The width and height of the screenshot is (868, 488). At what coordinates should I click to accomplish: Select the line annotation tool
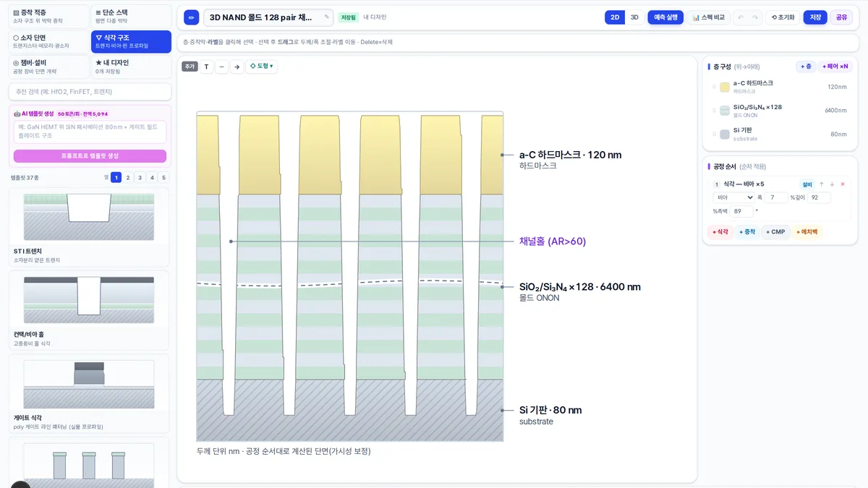221,67
